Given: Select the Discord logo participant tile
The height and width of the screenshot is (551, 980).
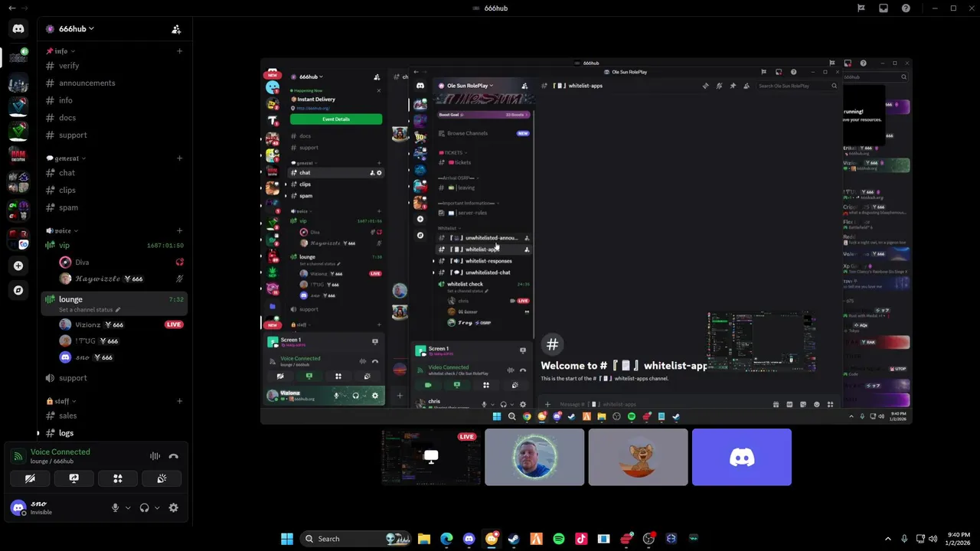Looking at the screenshot, I should pyautogui.click(x=742, y=458).
